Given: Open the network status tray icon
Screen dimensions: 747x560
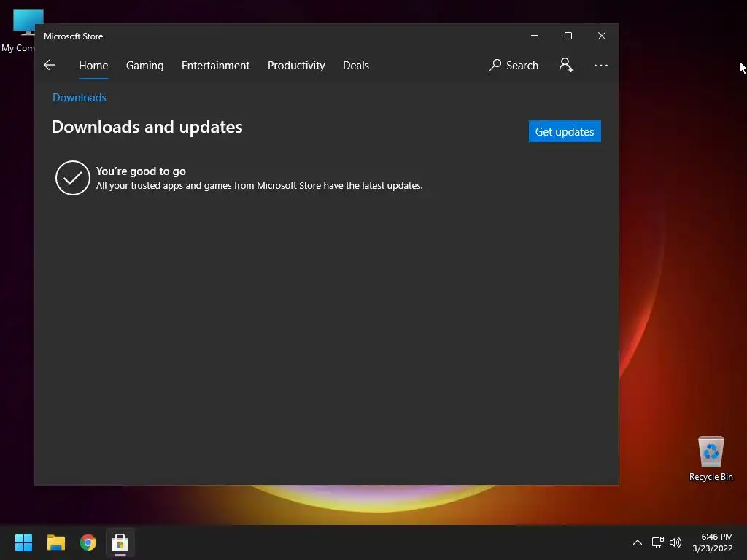Looking at the screenshot, I should click(657, 542).
